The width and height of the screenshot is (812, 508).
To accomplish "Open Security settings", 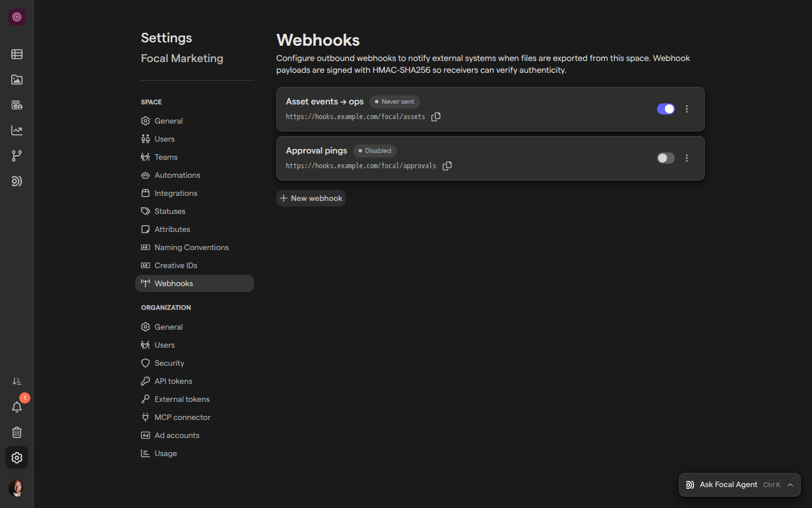I will (x=195, y=363).
